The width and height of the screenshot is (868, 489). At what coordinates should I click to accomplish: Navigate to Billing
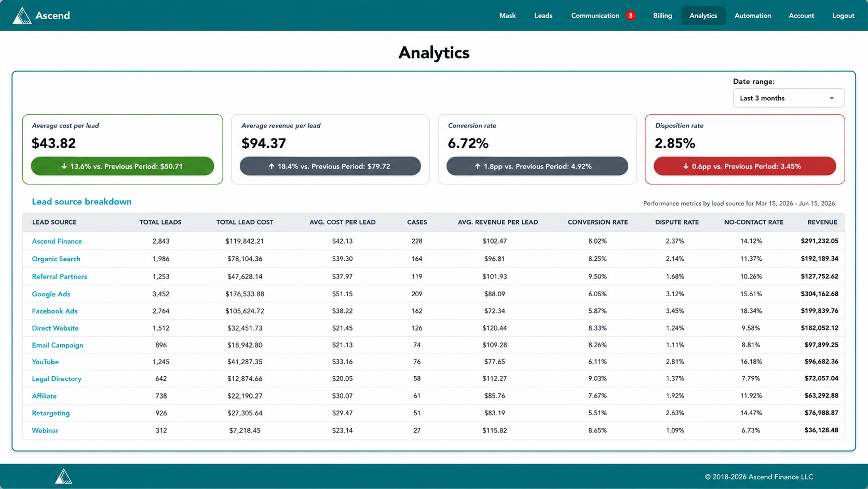pyautogui.click(x=662, y=16)
